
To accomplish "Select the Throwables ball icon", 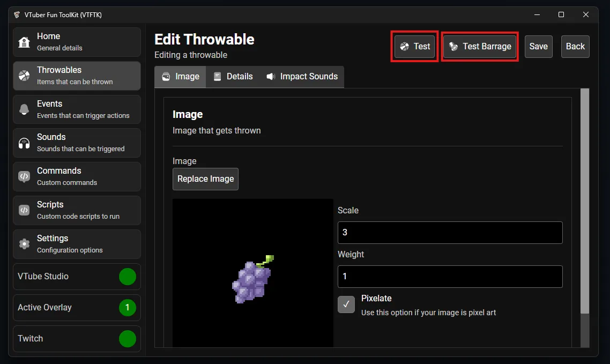I will tap(24, 76).
